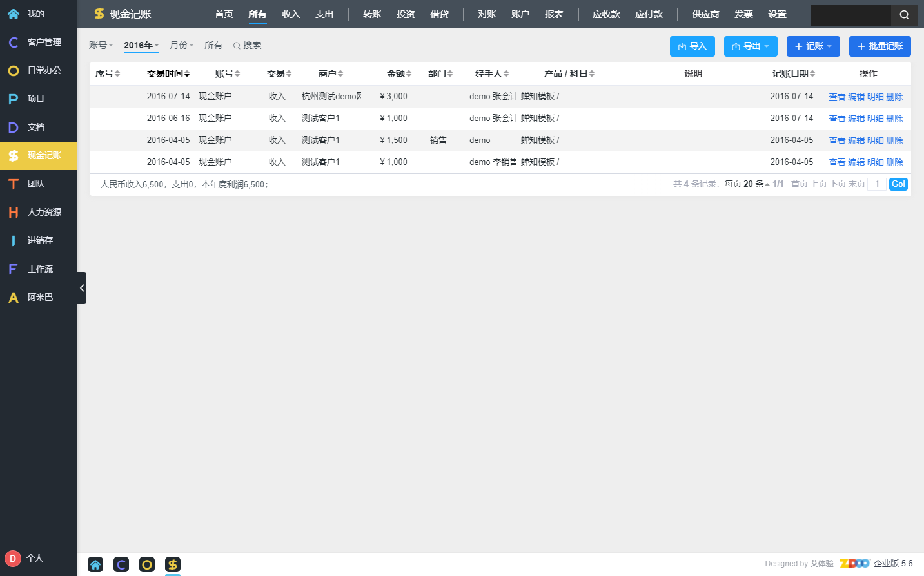Open 人力资源 module icon in sidebar
This screenshot has width=924, height=576.
click(13, 212)
